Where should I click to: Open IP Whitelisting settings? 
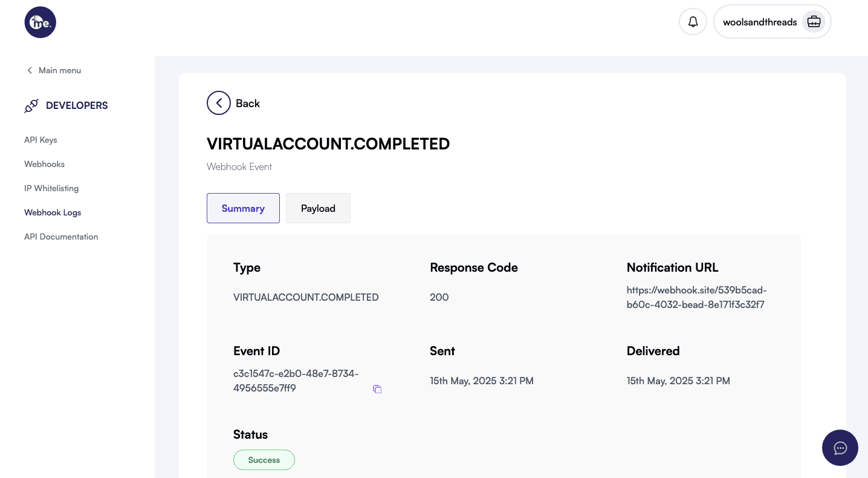(51, 188)
